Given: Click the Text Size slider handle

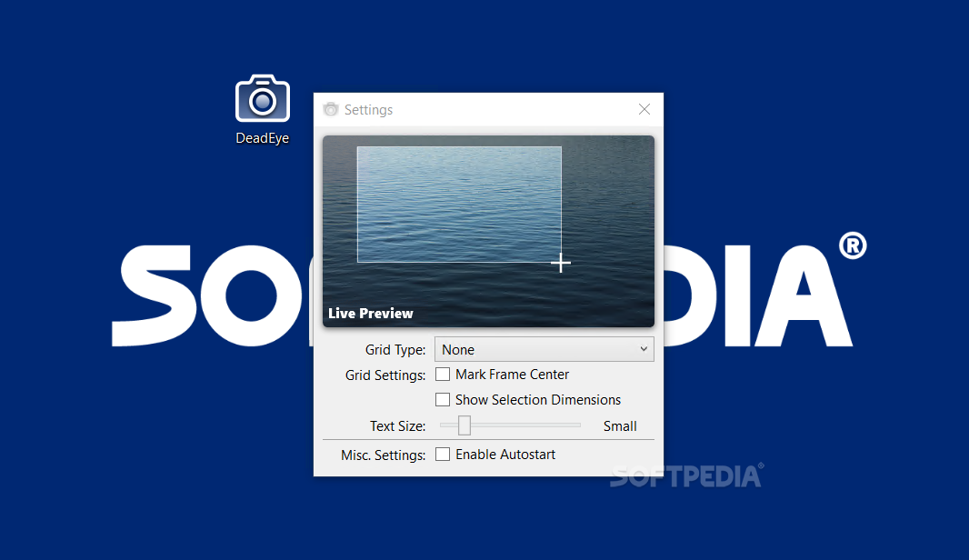Looking at the screenshot, I should [x=465, y=425].
